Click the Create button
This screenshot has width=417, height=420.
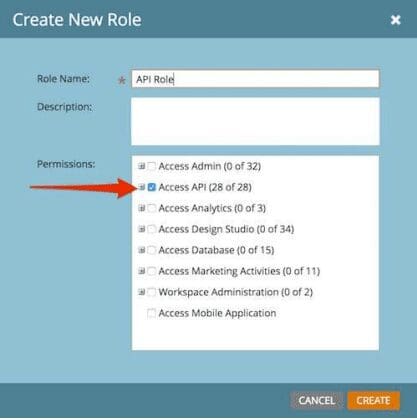373,400
